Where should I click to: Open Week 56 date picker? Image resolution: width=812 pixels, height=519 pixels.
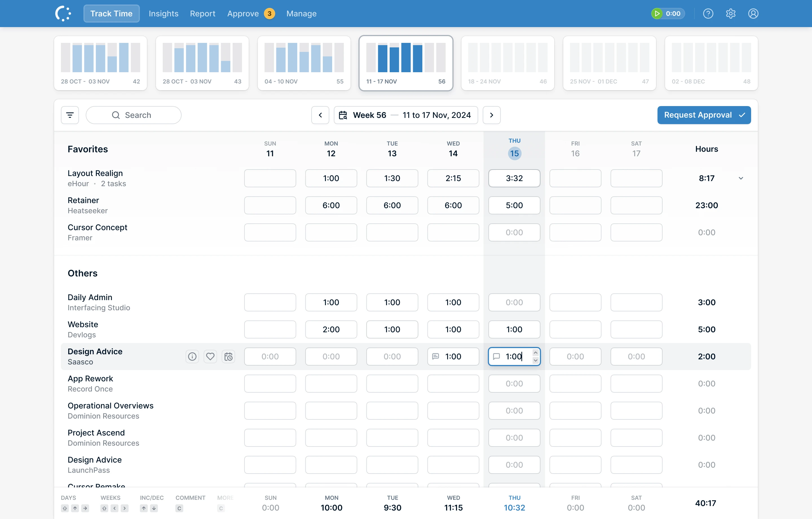tap(406, 115)
